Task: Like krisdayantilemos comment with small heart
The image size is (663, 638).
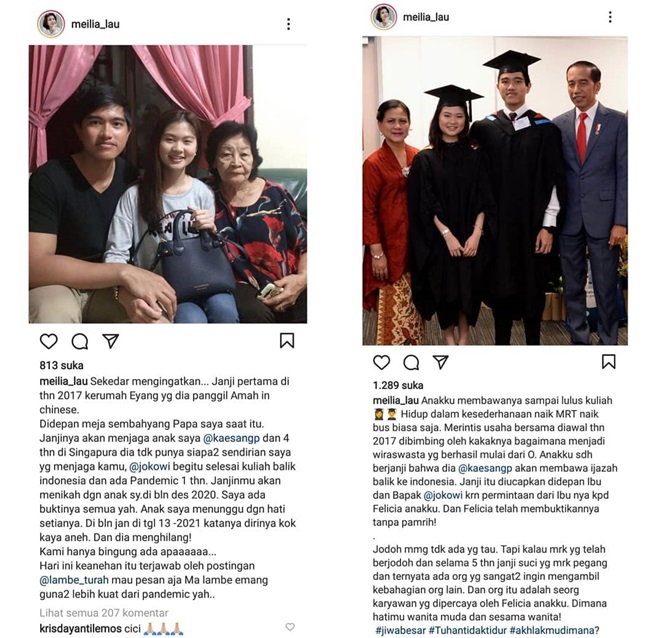Action: [x=290, y=627]
